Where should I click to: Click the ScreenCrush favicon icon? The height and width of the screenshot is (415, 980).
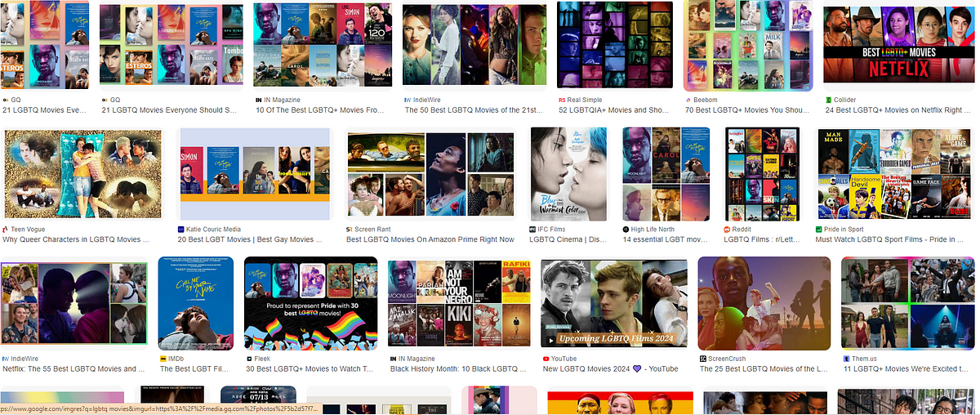703,359
